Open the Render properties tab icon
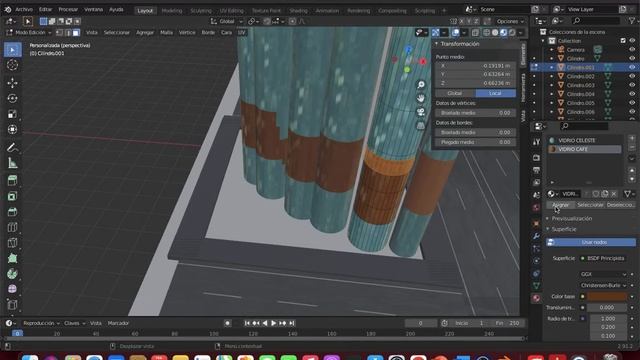640x360 pixels. tap(536, 158)
